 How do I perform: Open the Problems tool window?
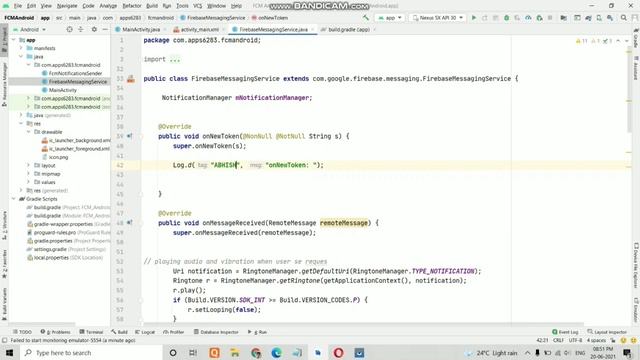[56, 332]
